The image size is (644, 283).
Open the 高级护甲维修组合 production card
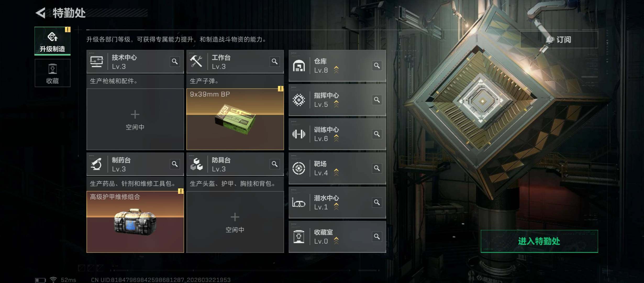click(x=135, y=222)
